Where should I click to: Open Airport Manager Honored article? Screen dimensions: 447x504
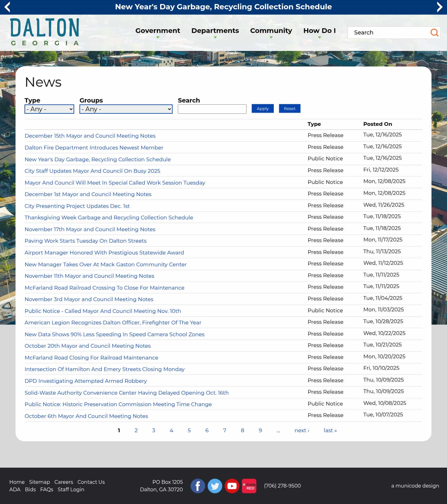[104, 253]
